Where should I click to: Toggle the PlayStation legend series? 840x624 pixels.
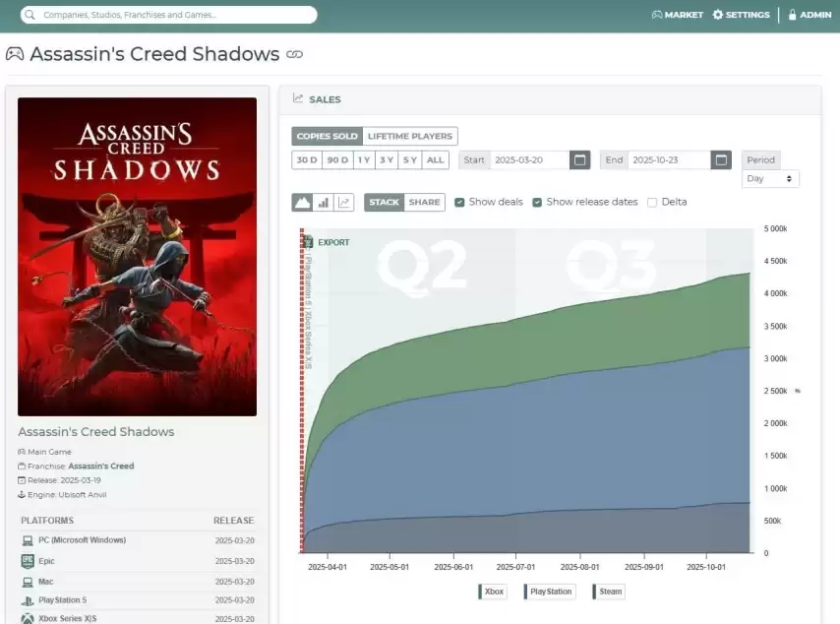click(549, 592)
